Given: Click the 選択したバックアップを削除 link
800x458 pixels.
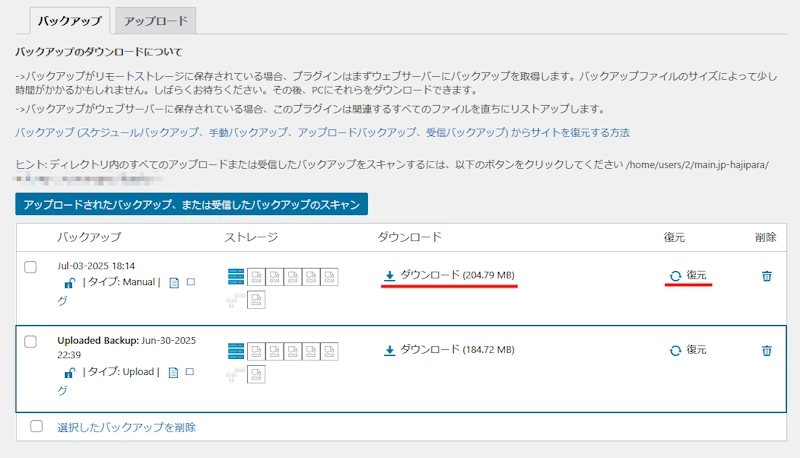Looking at the screenshot, I should pos(126,427).
